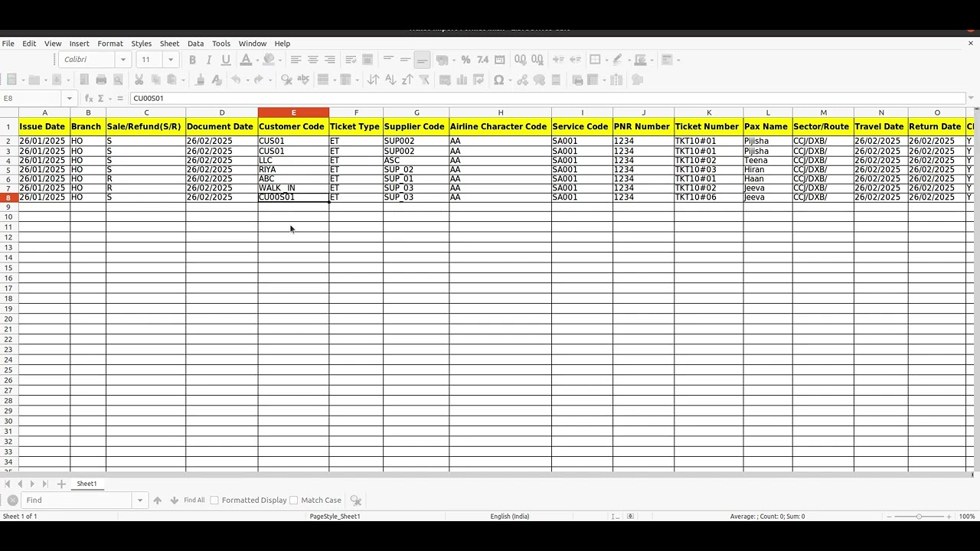Open paste options dropdown
Image resolution: width=980 pixels, height=551 pixels.
[183, 80]
